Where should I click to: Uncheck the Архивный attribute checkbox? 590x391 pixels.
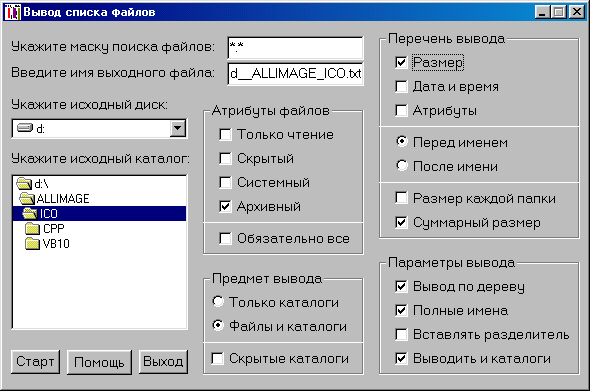225,206
